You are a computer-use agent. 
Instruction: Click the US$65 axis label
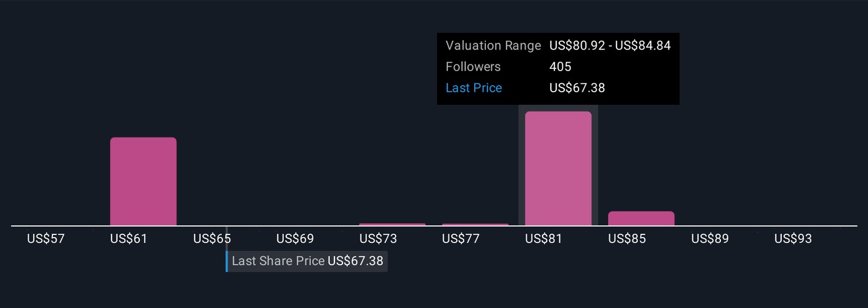[212, 239]
